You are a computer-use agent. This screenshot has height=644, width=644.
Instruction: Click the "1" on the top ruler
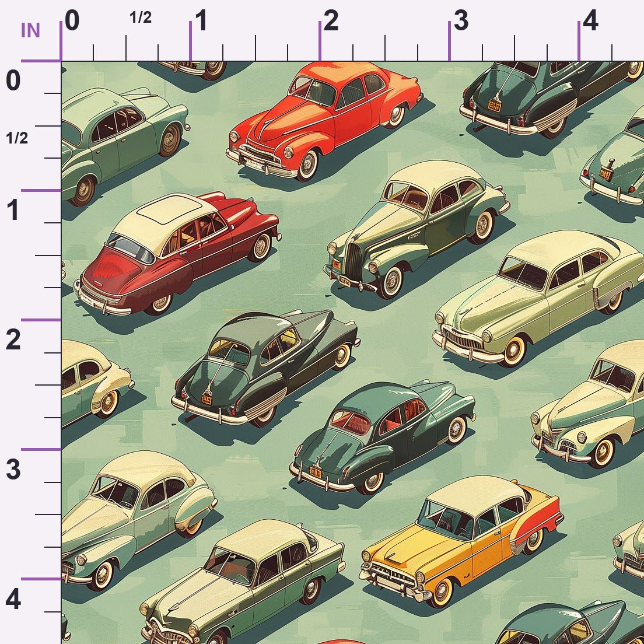[x=201, y=20]
